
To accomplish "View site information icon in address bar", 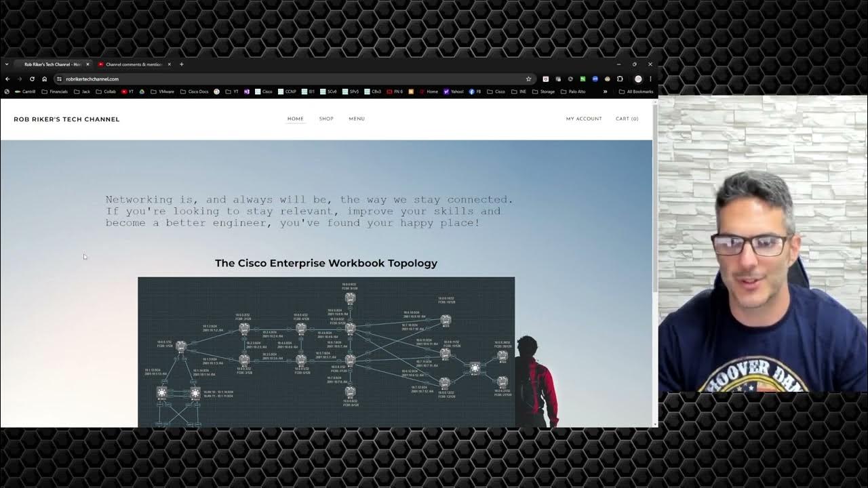I will point(59,79).
